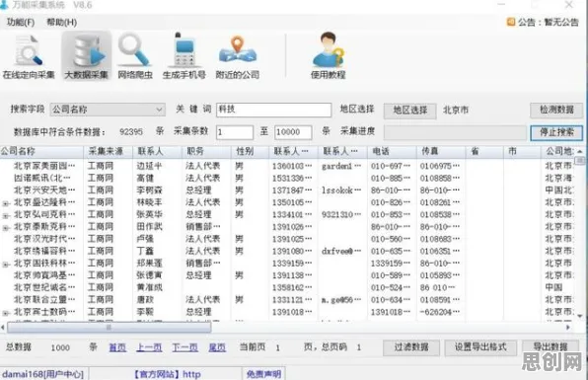The image size is (588, 380).
Task: Click the 过滤数据 button
Action: [411, 347]
